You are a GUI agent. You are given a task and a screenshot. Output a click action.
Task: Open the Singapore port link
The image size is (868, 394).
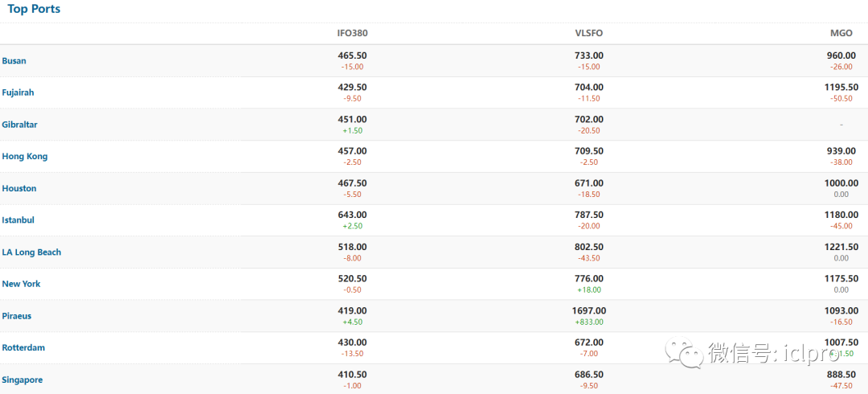pyautogui.click(x=23, y=380)
